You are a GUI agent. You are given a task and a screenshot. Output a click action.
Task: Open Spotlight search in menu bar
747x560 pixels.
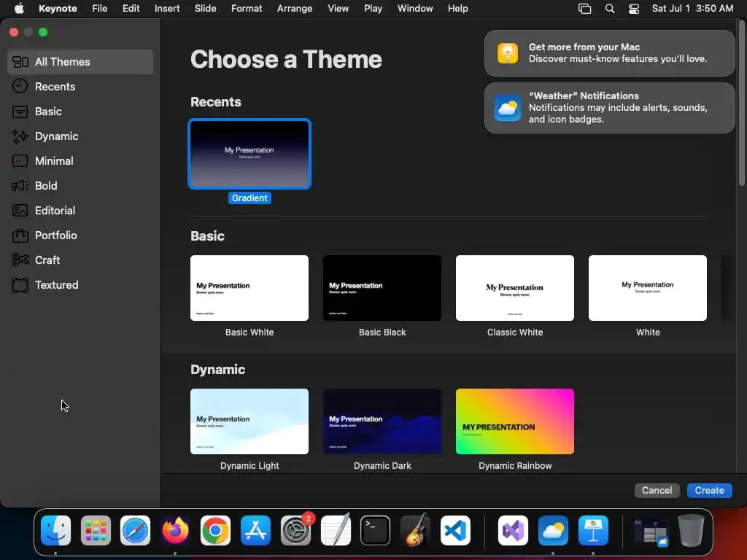click(x=610, y=9)
